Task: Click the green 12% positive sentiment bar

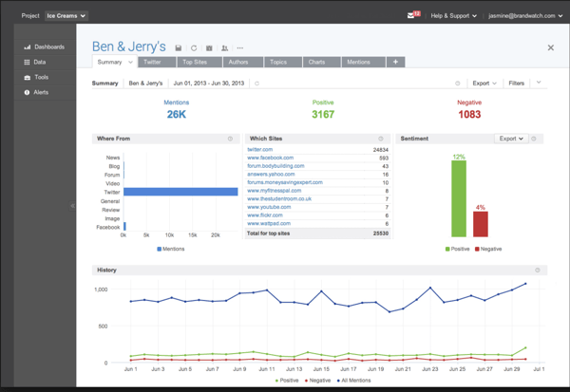Action: pos(459,198)
